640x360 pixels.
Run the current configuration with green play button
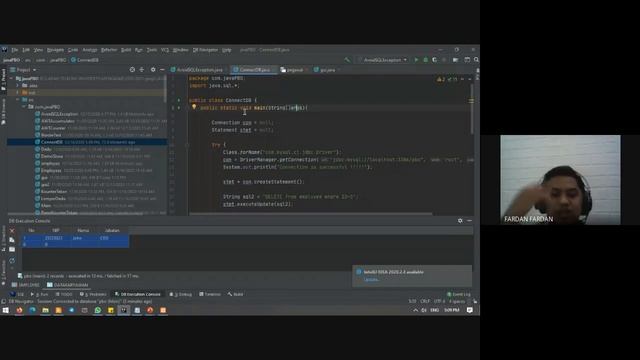point(416,60)
